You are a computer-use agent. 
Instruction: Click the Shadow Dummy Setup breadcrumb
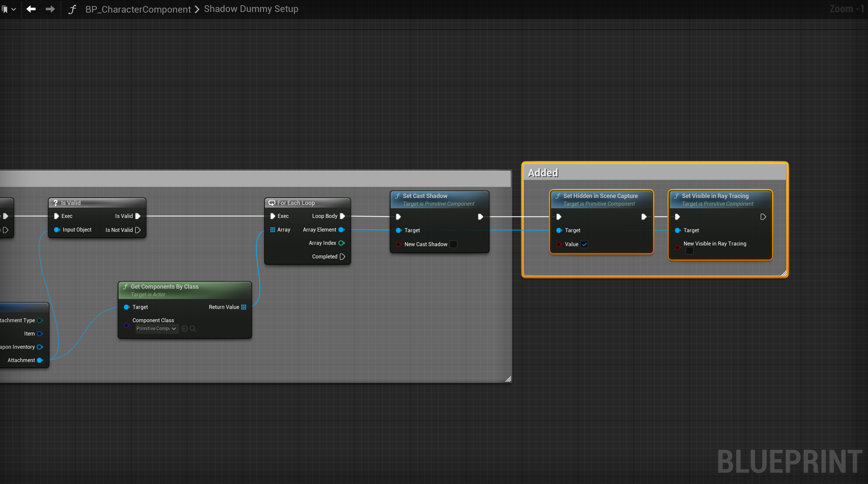tap(251, 9)
